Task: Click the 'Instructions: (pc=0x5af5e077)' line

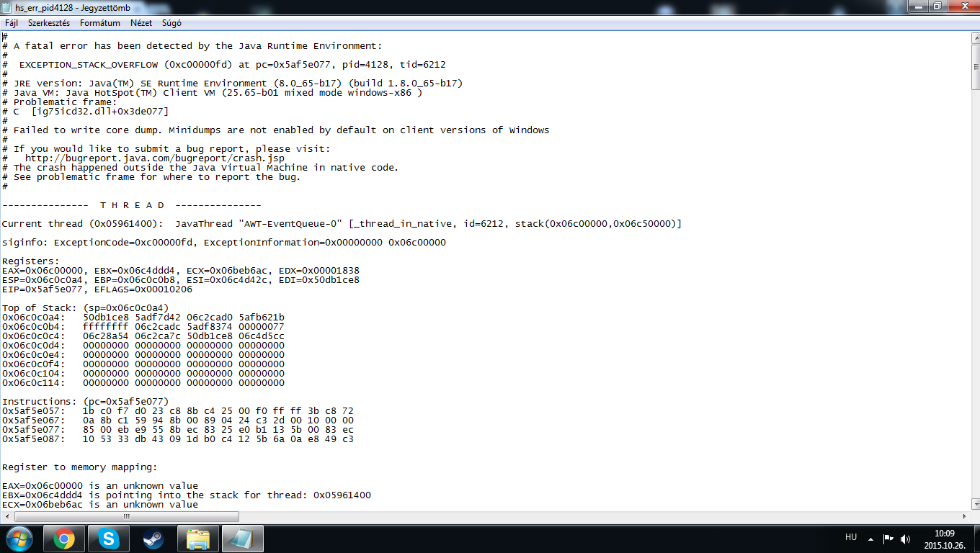Action: click(x=85, y=402)
